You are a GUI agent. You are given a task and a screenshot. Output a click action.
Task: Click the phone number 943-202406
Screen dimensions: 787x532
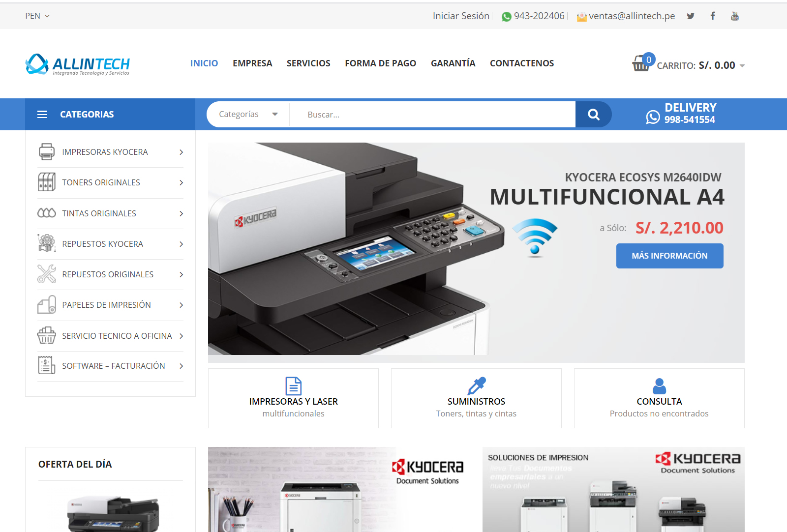pyautogui.click(x=539, y=16)
